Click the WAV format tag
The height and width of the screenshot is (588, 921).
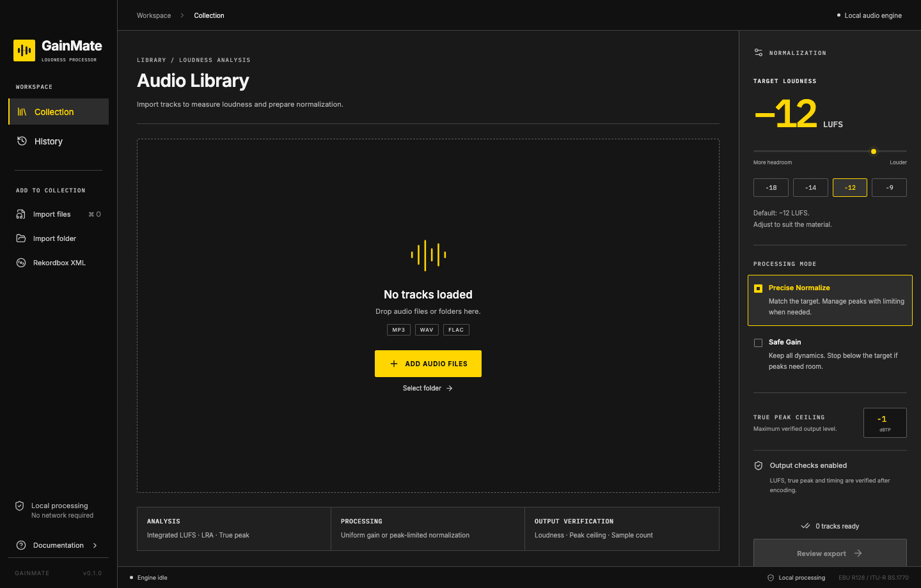pyautogui.click(x=427, y=330)
